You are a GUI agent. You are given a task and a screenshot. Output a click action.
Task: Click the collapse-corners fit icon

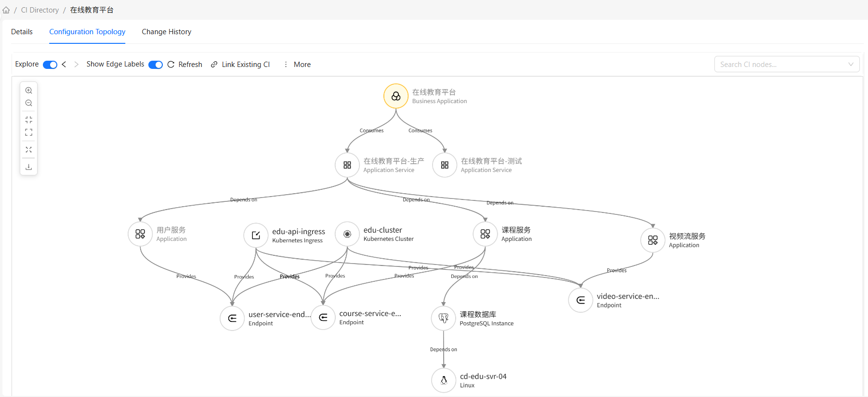pyautogui.click(x=29, y=119)
